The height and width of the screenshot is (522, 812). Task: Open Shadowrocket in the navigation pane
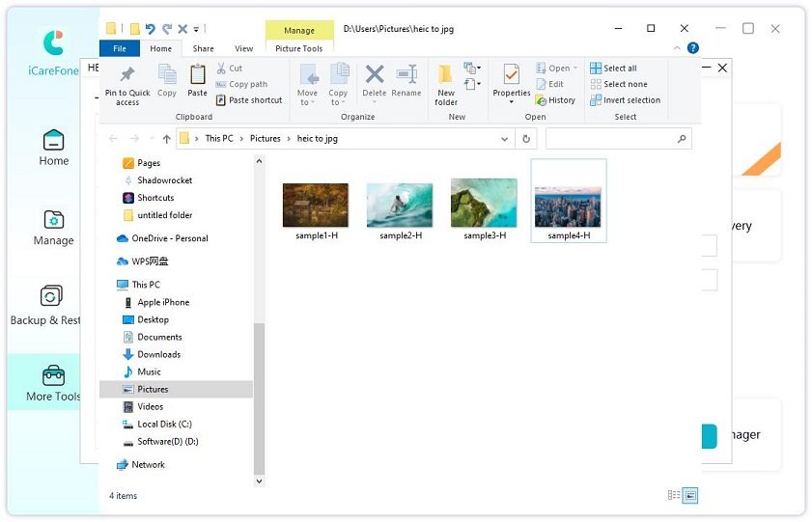[157, 180]
